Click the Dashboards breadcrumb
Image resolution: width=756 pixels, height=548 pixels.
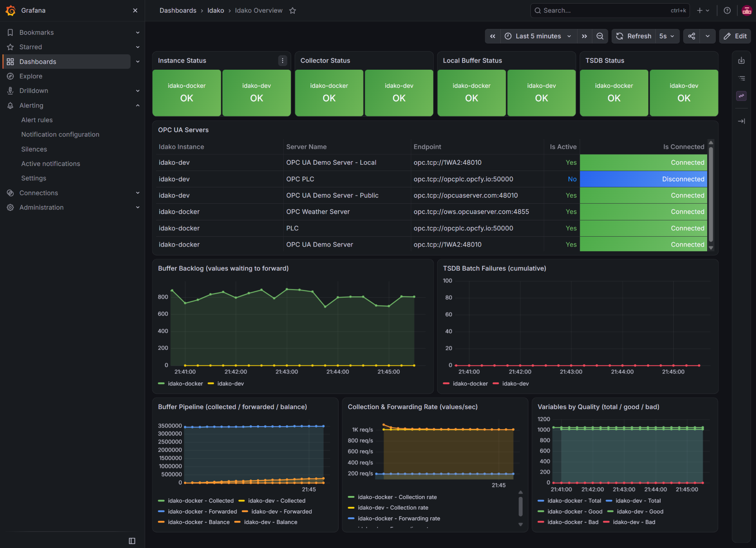pos(178,10)
